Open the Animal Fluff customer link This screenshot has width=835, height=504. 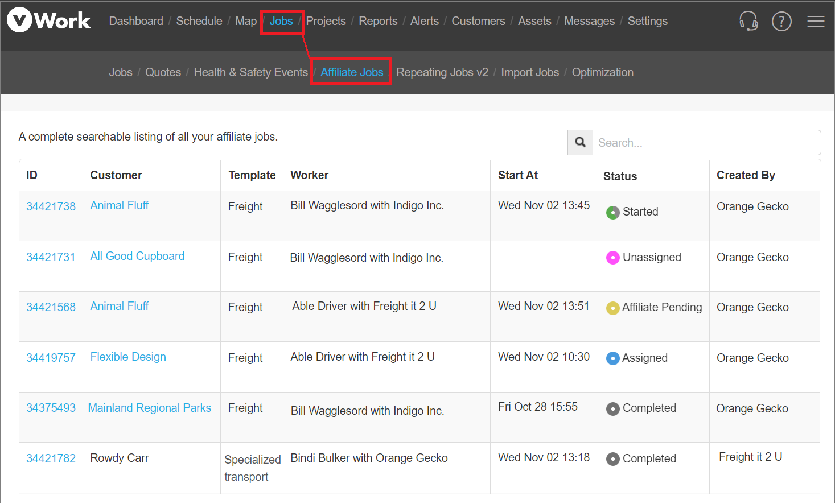coord(119,205)
